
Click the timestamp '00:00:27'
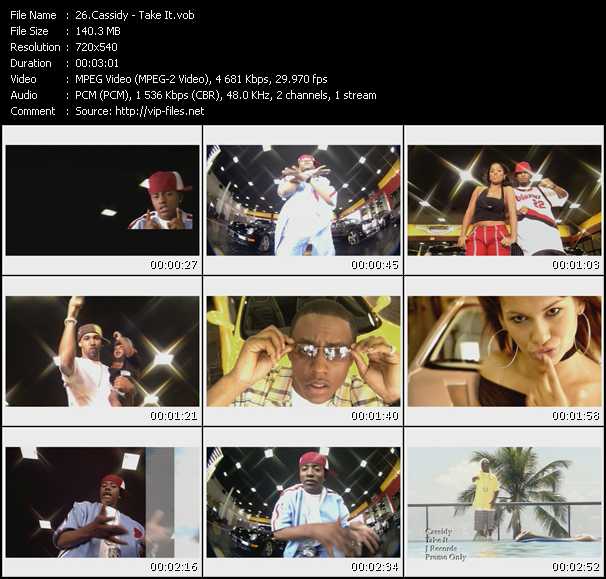(174, 265)
